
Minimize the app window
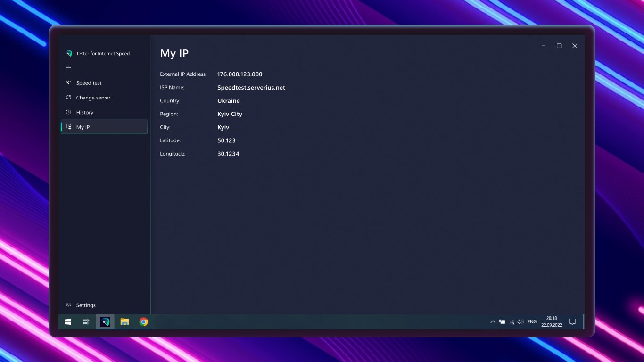click(544, 46)
